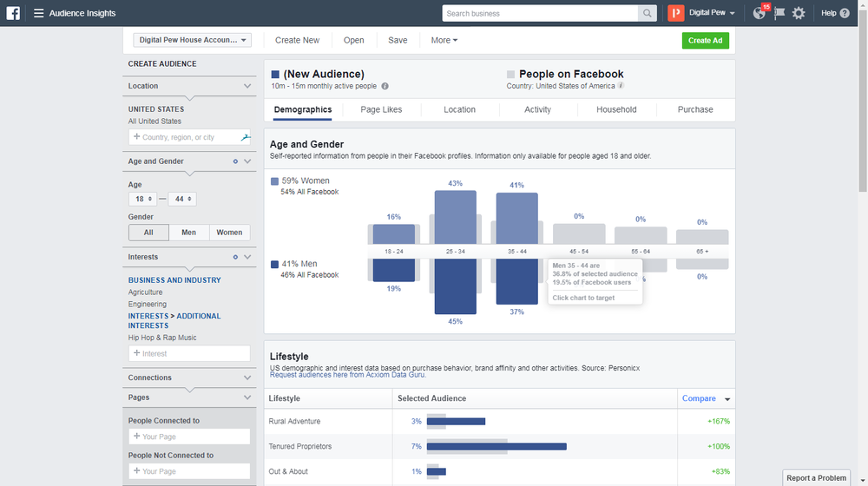The image size is (868, 486).
Task: Click Your Page field under People Not Connected to
Action: (189, 471)
